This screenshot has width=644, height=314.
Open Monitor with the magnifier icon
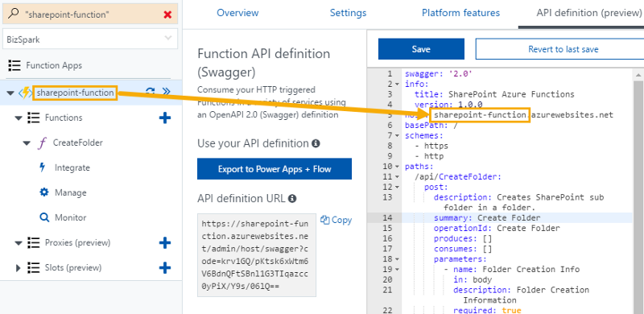[x=63, y=217]
